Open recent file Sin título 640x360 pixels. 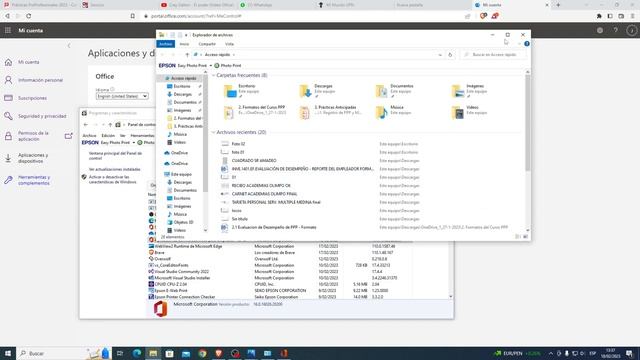(x=240, y=219)
